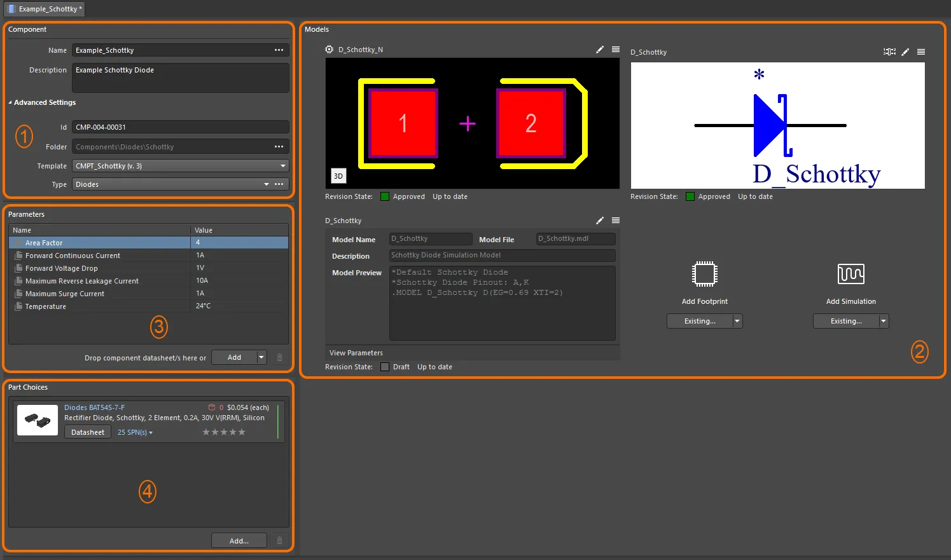The height and width of the screenshot is (560, 951).
Task: Open the D_Schottky symbol menu icon
Action: (920, 52)
